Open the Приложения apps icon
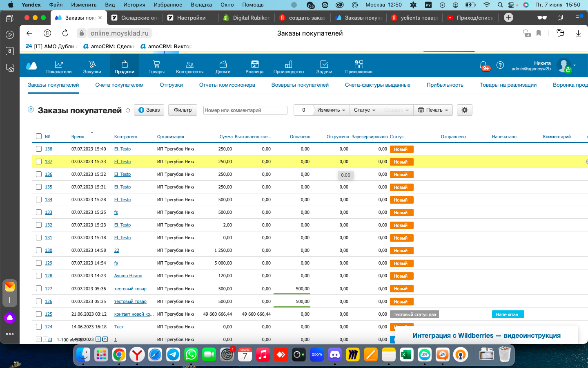This screenshot has width=588, height=368. point(359,64)
